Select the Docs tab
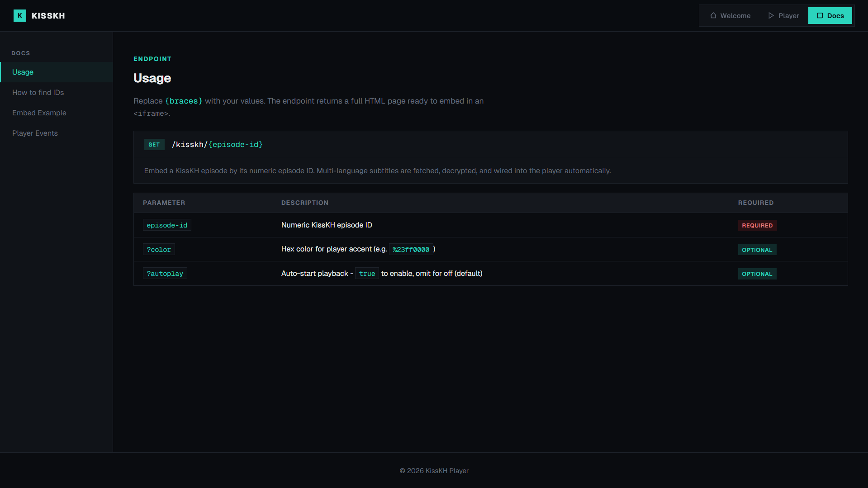Image resolution: width=868 pixels, height=488 pixels. click(830, 16)
